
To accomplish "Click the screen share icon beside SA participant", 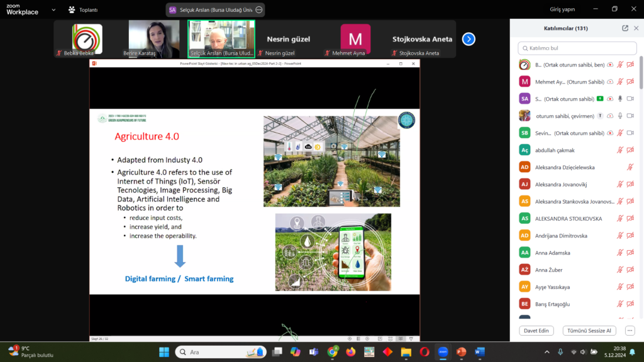I will 600,99.
